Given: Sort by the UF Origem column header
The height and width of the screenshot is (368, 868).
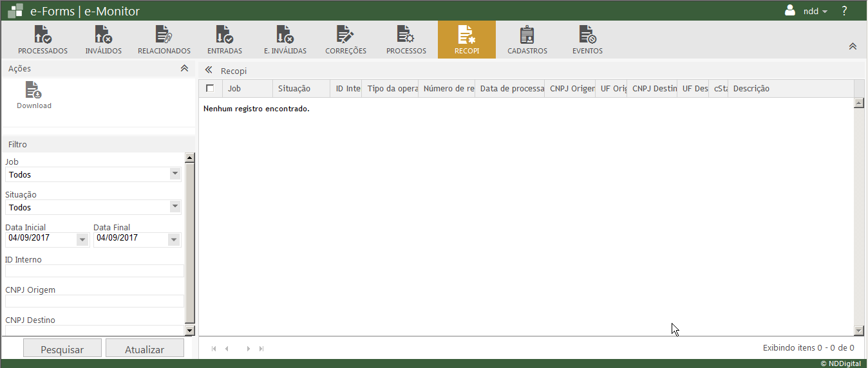Looking at the screenshot, I should [x=611, y=89].
